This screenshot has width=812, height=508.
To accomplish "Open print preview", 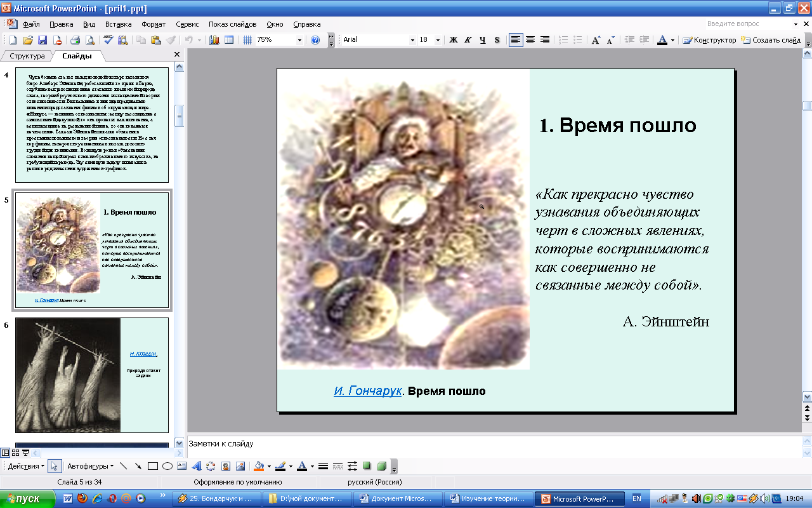I will (90, 40).
